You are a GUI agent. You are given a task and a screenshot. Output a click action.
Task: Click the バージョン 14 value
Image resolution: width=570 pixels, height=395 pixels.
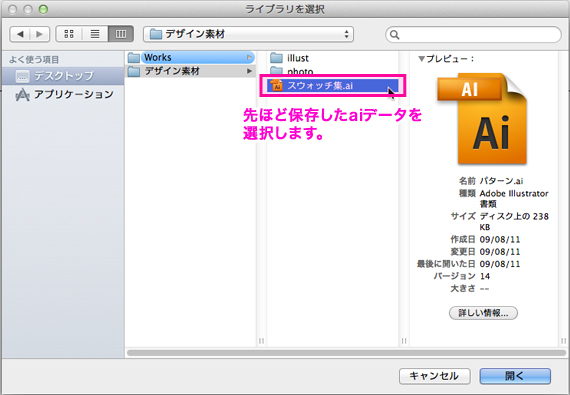pyautogui.click(x=485, y=276)
